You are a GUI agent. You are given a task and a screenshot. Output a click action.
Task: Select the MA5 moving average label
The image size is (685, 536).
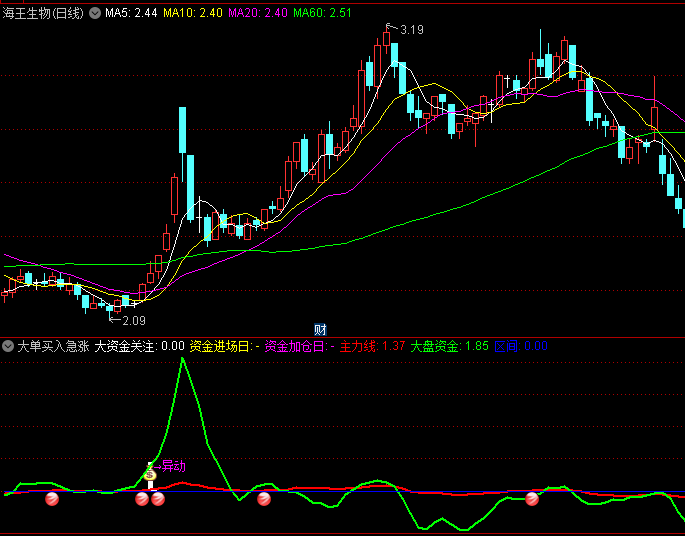click(131, 13)
